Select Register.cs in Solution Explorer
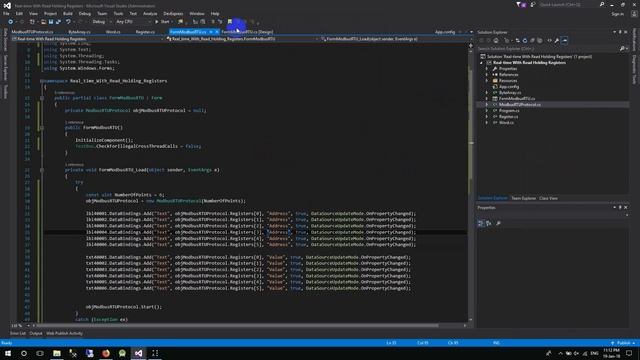Screen dimensions: 640x360 [x=509, y=117]
